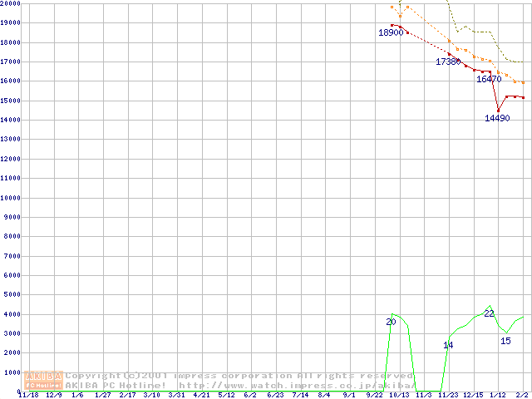Click the 10/13 date on x-axis

point(399,395)
